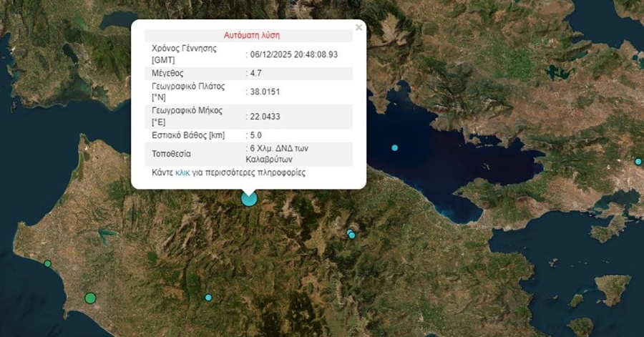Close the earthquake info popup
Viewport: 644px width, 337px height.
click(x=358, y=28)
